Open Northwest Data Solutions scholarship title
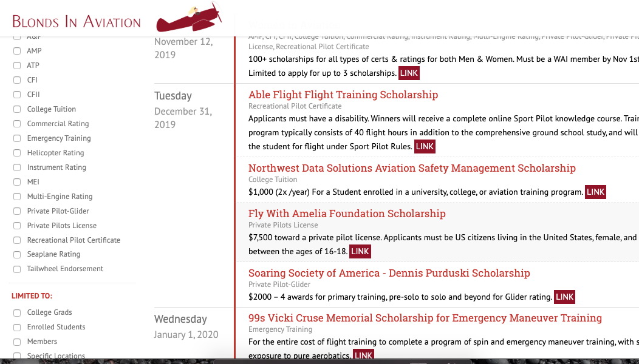Viewport: 639px width, 364px height. pos(412,168)
